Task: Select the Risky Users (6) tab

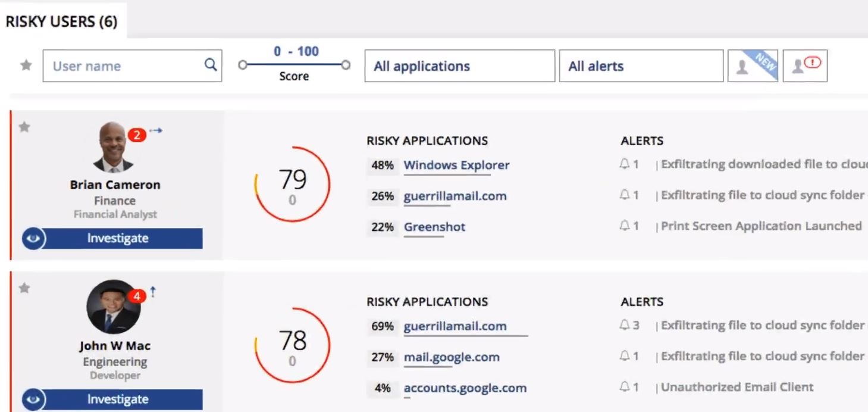Action: (62, 22)
